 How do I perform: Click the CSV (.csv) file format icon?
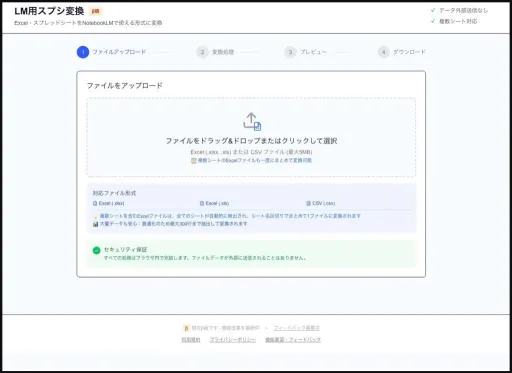point(308,203)
